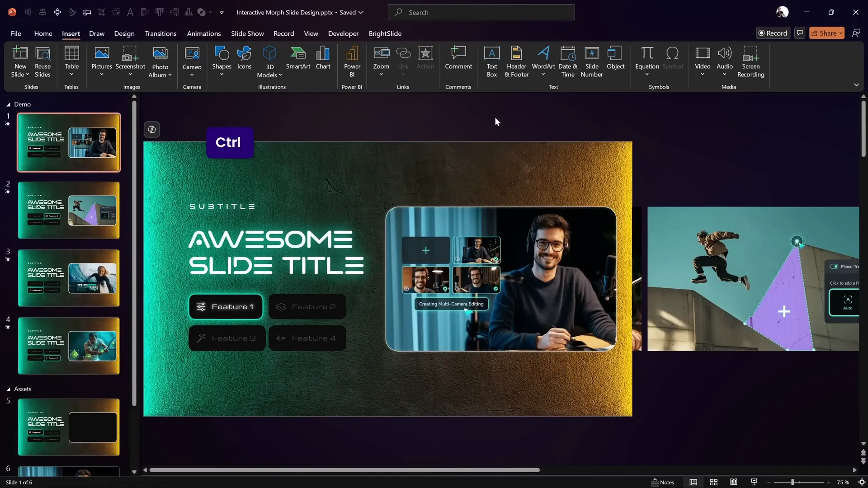Open Slide Sorter view in status bar
The width and height of the screenshot is (868, 488).
(x=713, y=482)
